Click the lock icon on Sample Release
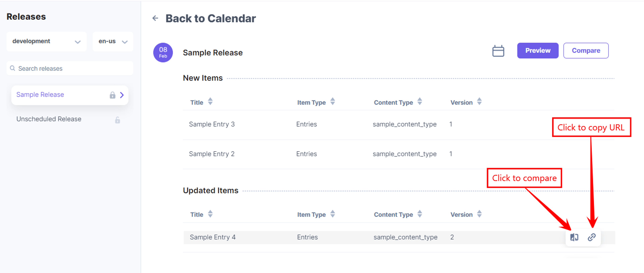Viewport: 644px width, 273px height. [113, 95]
